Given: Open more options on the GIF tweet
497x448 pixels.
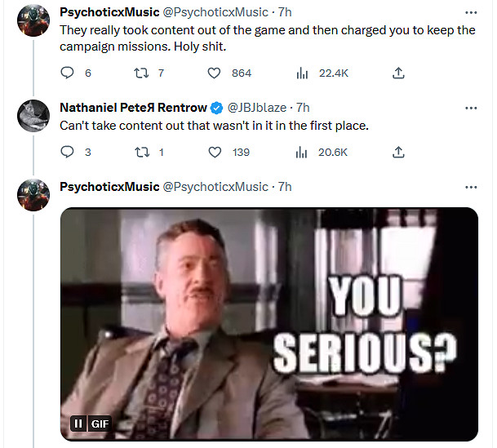Looking at the screenshot, I should tap(471, 187).
